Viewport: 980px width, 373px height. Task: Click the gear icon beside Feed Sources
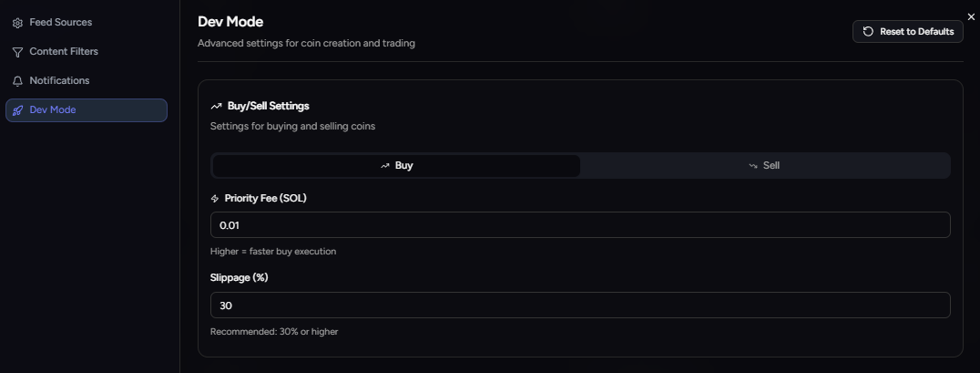(17, 23)
